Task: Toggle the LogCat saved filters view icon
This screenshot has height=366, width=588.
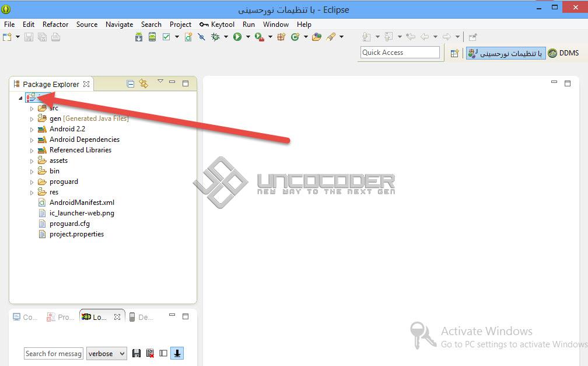Action: [163, 353]
